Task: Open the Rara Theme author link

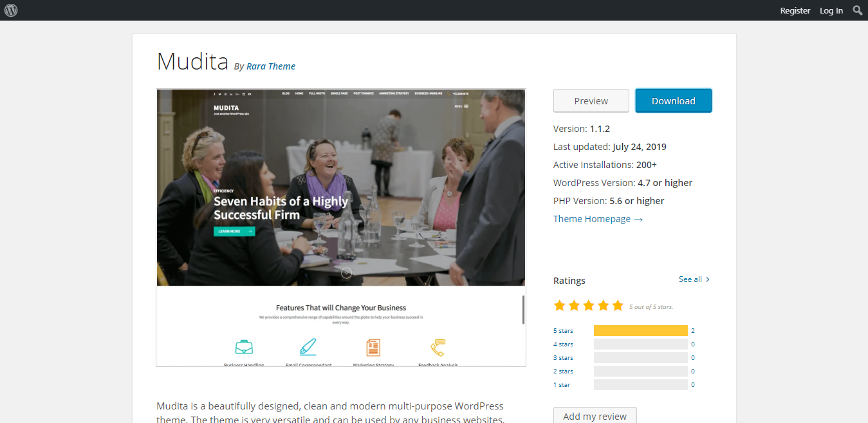Action: point(271,66)
